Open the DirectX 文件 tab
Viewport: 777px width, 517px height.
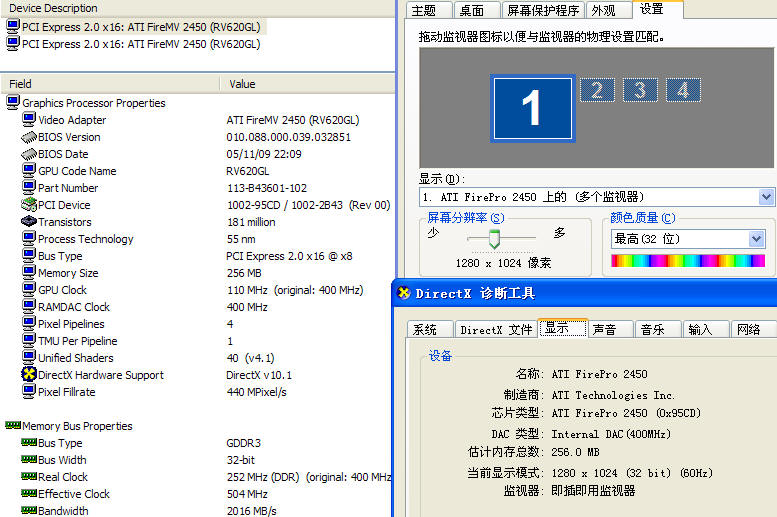tap(496, 329)
